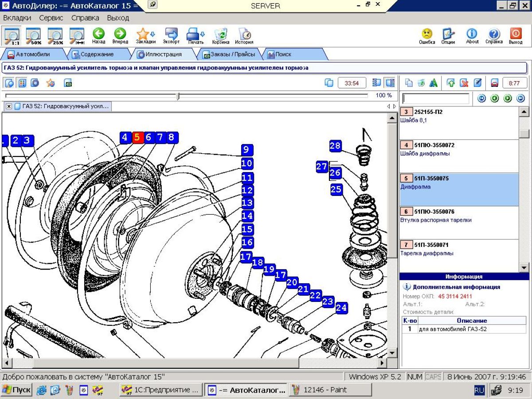The height and width of the screenshot is (399, 532).
Task: Select part 7 Тарелка диафрагмы in list
Action: [x=459, y=256]
